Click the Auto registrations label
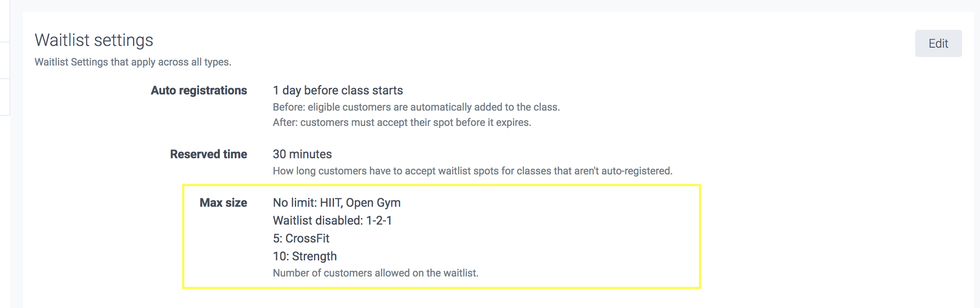 click(199, 91)
